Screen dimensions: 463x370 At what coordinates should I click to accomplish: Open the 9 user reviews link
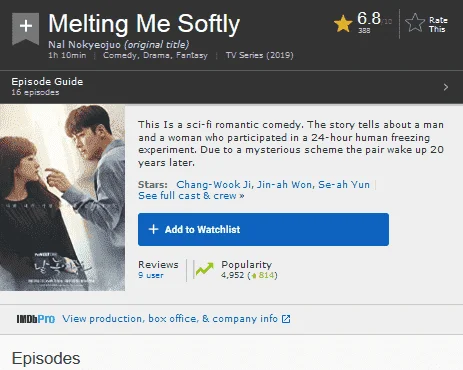151,275
